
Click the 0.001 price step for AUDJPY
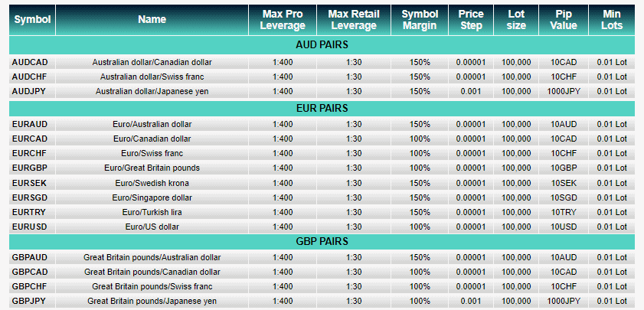click(x=471, y=91)
